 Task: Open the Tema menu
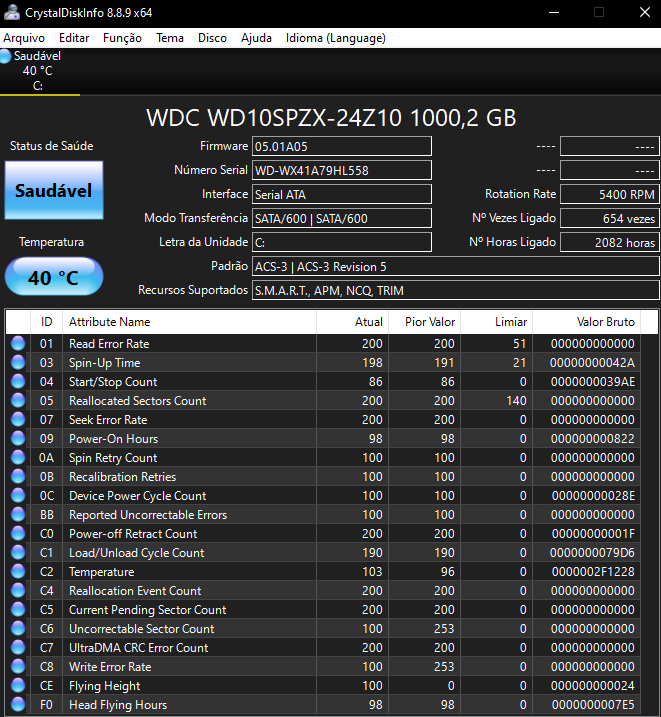click(x=170, y=38)
